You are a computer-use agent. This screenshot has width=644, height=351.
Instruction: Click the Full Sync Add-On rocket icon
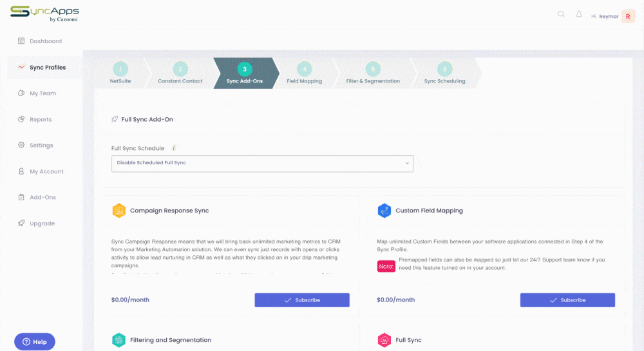[115, 119]
